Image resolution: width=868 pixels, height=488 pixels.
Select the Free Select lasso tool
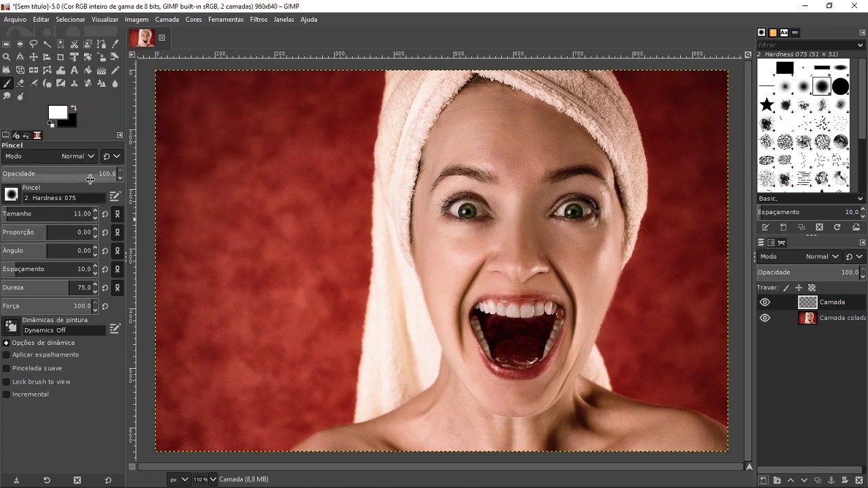(x=33, y=44)
